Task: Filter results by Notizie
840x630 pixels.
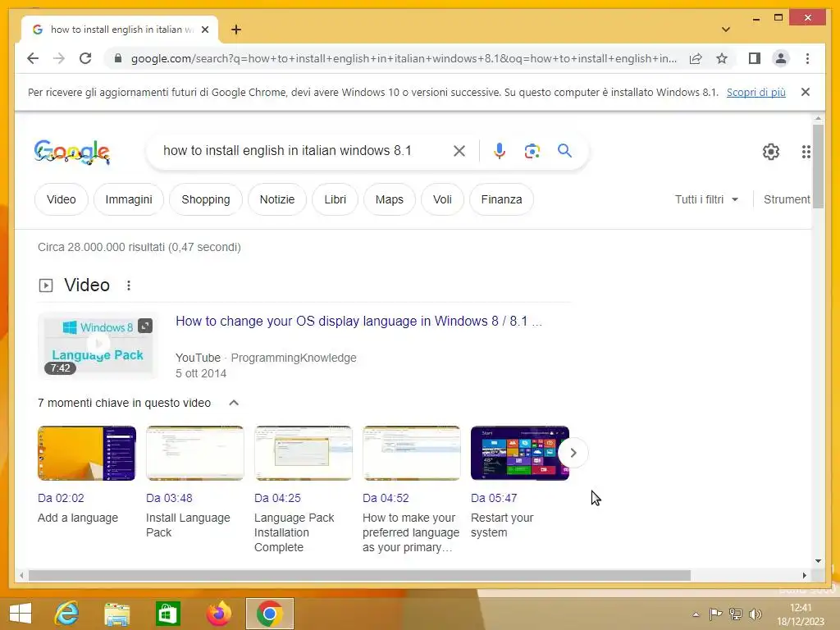Action: 277,199
